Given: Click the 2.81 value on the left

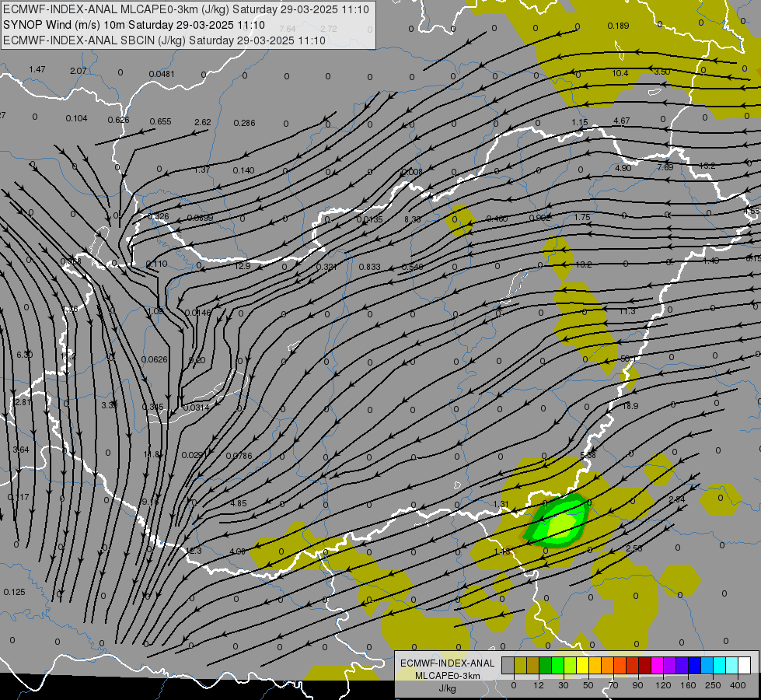Looking at the screenshot, I should (x=23, y=402).
